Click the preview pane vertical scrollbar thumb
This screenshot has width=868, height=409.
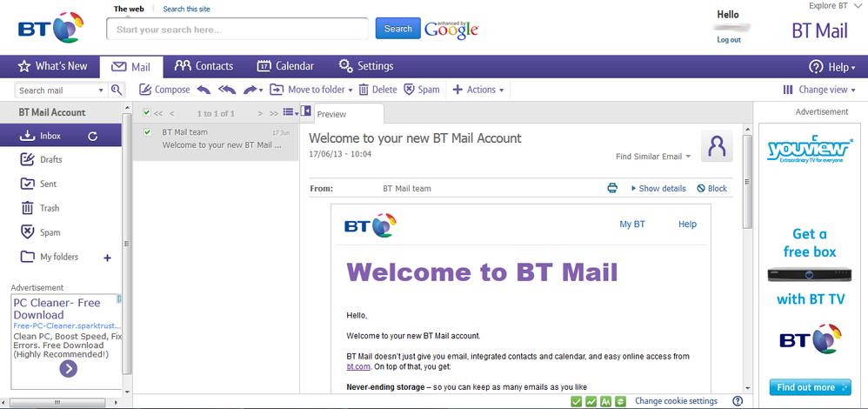click(747, 182)
